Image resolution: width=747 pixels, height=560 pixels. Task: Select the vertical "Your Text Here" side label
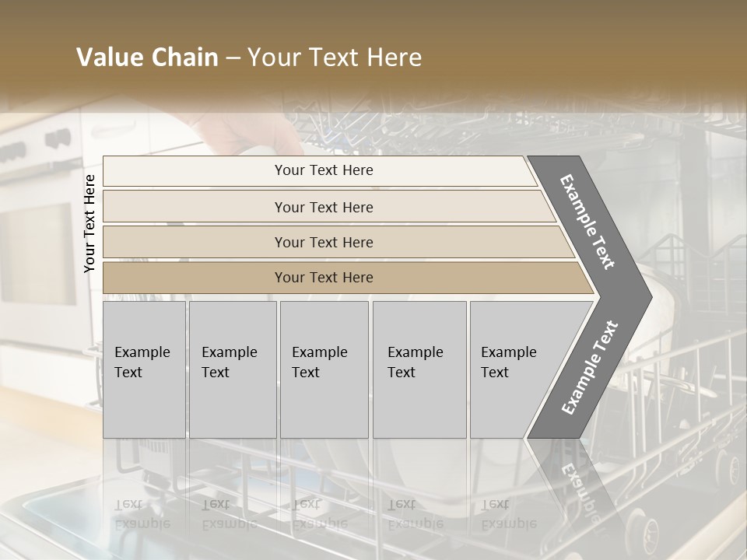coord(89,223)
